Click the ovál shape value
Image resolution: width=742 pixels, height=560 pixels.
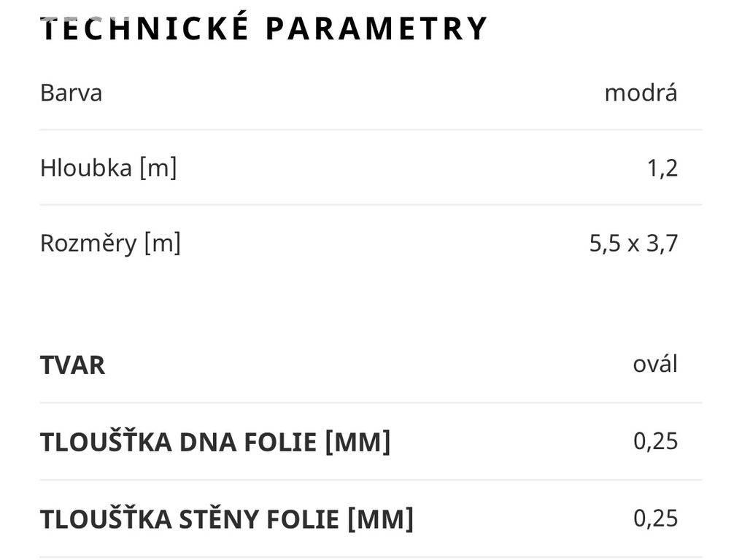(655, 364)
